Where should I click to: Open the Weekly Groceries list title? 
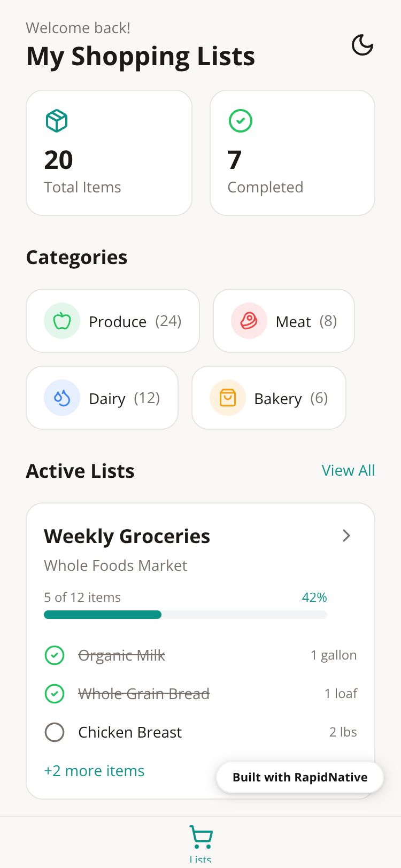(127, 536)
